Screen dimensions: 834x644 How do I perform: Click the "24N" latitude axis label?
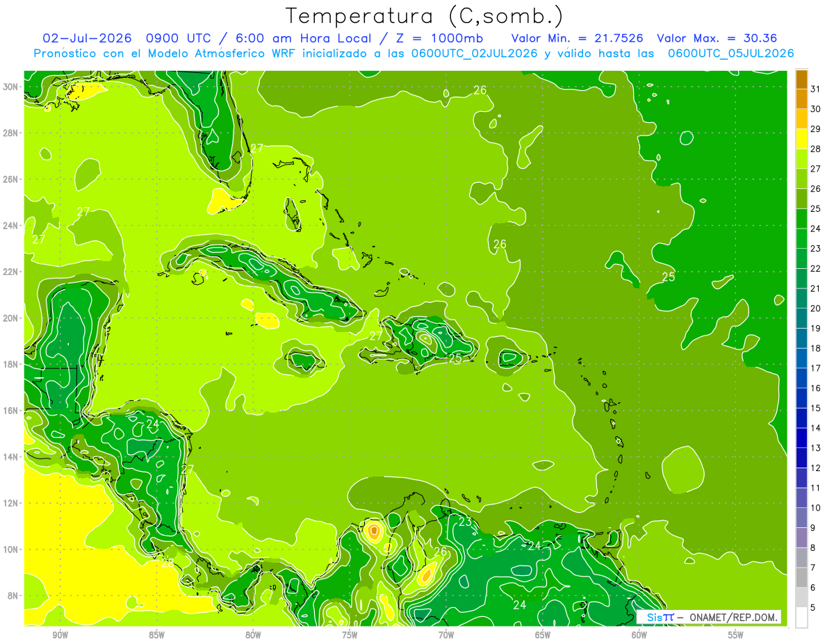click(x=12, y=225)
